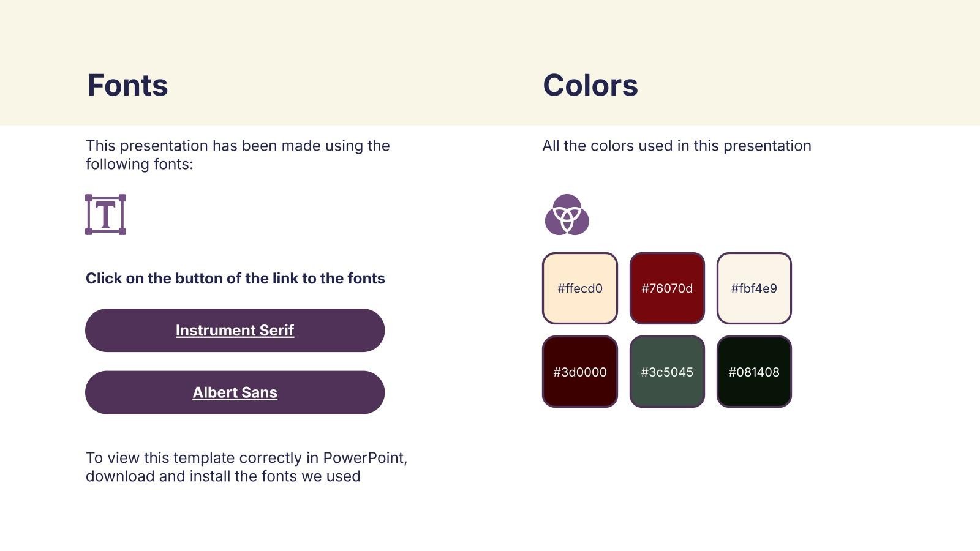
Task: Select the Colors heading text
Action: pyautogui.click(x=590, y=85)
